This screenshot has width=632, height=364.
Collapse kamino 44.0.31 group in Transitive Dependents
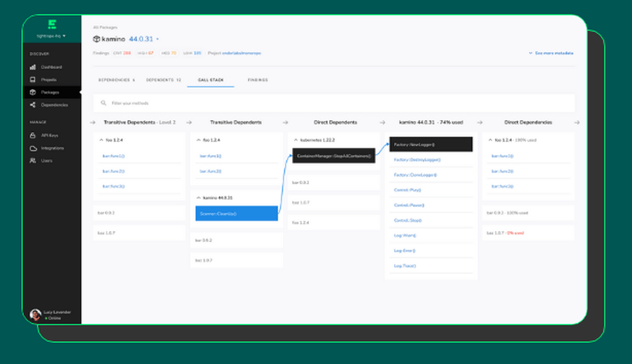click(x=198, y=198)
